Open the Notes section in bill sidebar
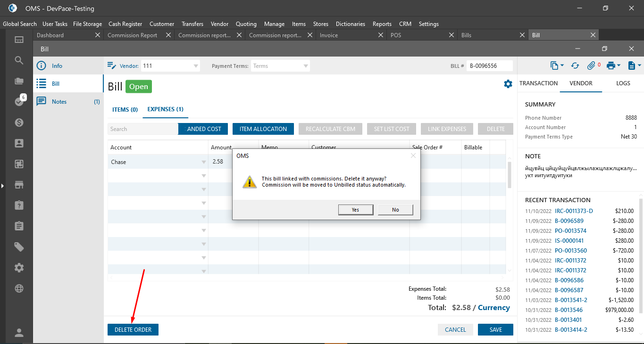 pos(68,102)
